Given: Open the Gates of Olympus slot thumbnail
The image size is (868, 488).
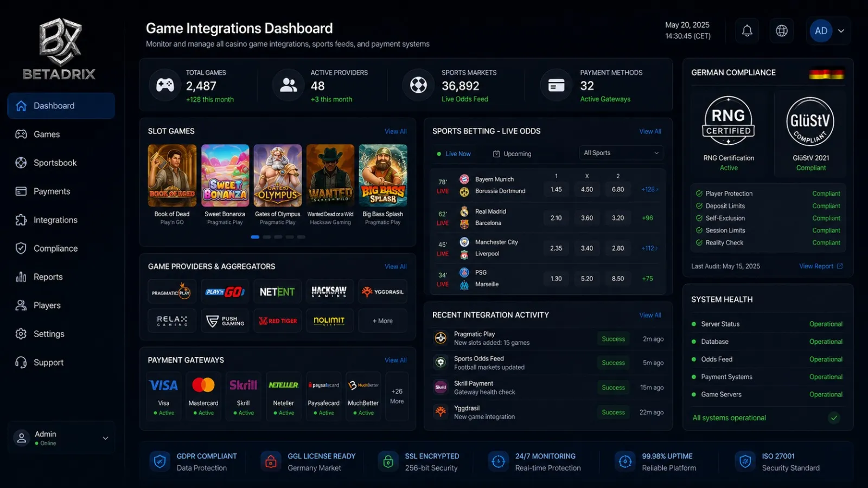Looking at the screenshot, I should coord(278,176).
